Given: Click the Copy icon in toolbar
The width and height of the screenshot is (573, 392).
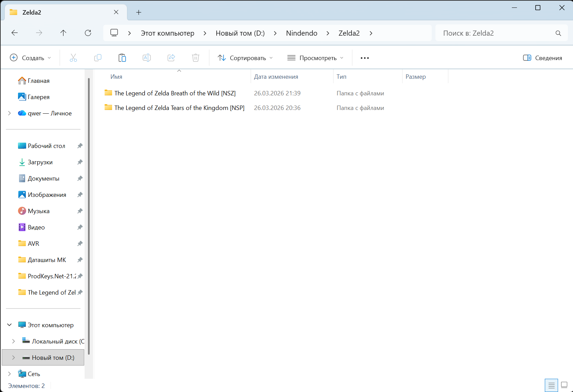Looking at the screenshot, I should pos(98,58).
